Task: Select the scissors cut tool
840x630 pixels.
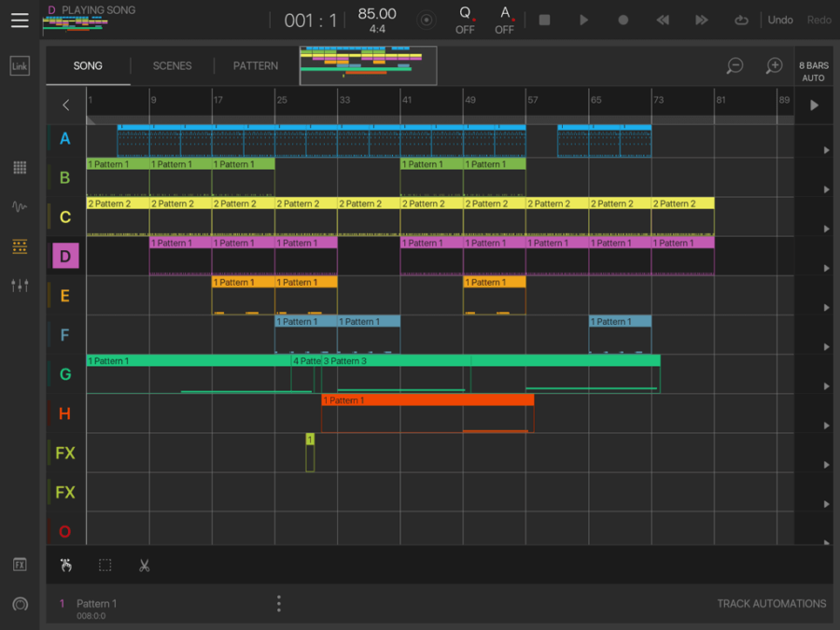Action: click(144, 565)
